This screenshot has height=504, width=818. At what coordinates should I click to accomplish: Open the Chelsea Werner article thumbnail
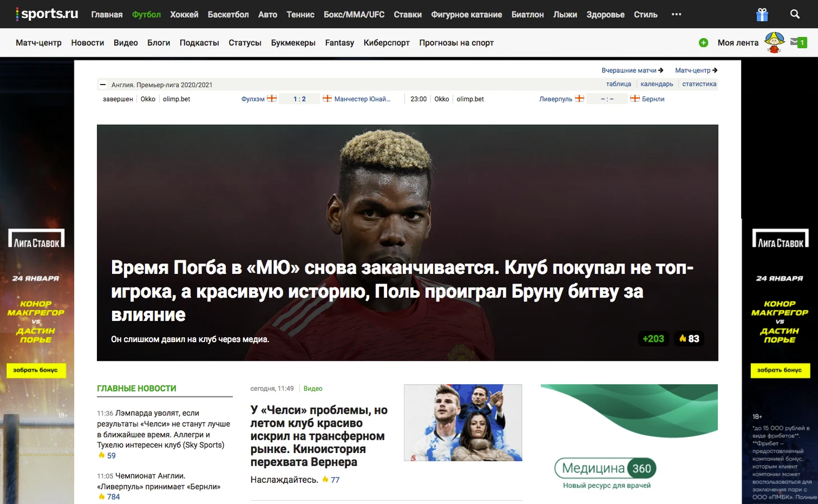[x=463, y=423]
